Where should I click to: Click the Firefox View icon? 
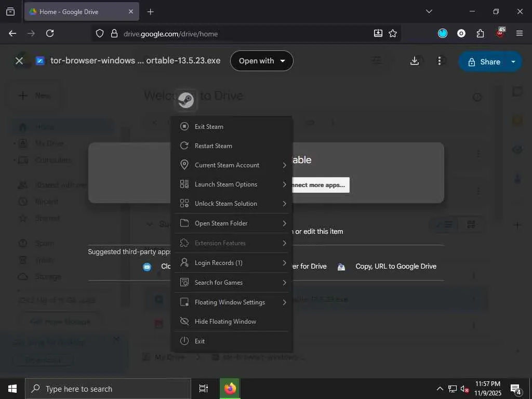click(x=10, y=11)
